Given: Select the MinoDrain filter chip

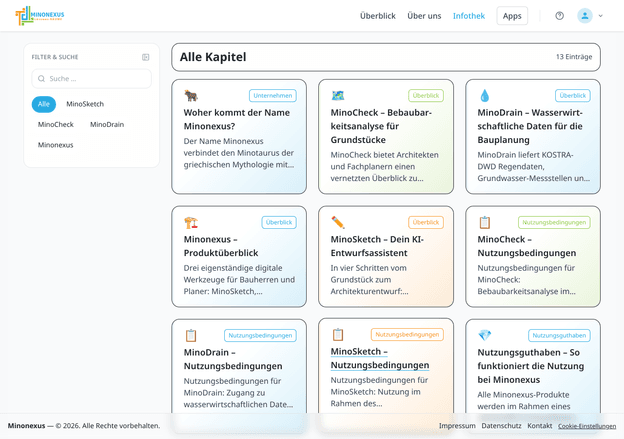Looking at the screenshot, I should [x=107, y=125].
